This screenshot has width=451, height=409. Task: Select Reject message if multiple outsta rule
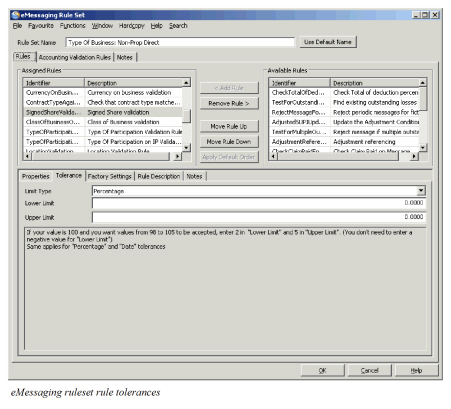click(344, 132)
